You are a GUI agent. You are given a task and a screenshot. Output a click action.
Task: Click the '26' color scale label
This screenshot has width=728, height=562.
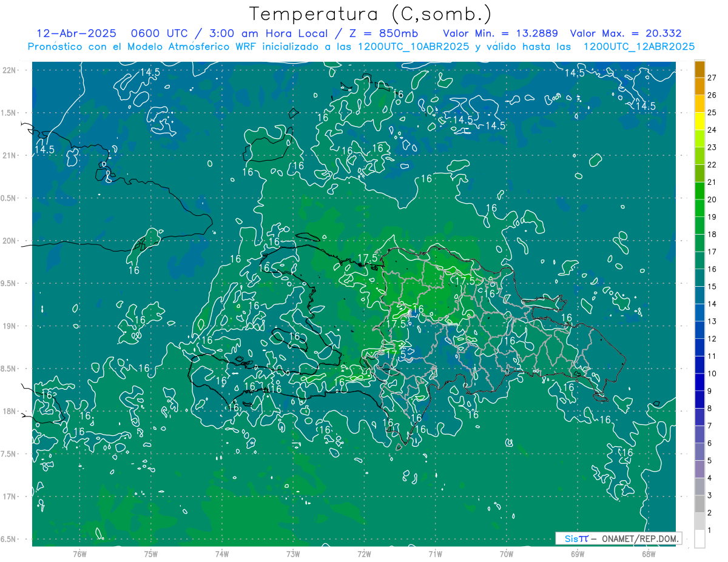712,95
